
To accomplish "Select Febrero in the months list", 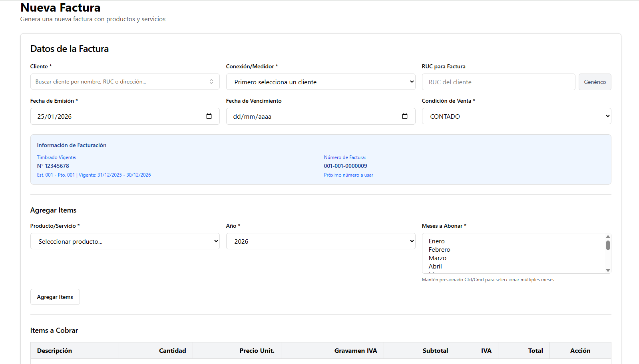I will coord(439,250).
